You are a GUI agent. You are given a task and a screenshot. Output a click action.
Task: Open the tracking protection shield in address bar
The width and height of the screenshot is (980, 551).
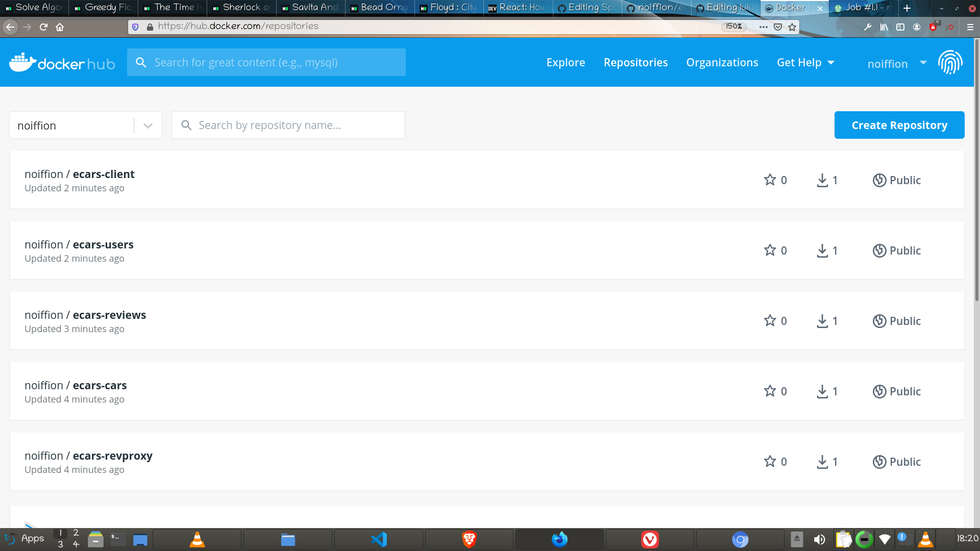pyautogui.click(x=135, y=27)
